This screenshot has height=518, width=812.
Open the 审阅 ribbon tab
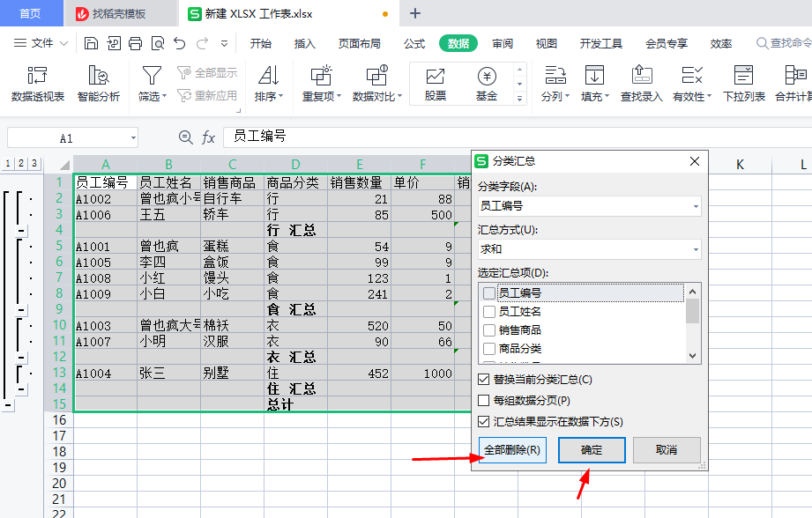point(503,43)
